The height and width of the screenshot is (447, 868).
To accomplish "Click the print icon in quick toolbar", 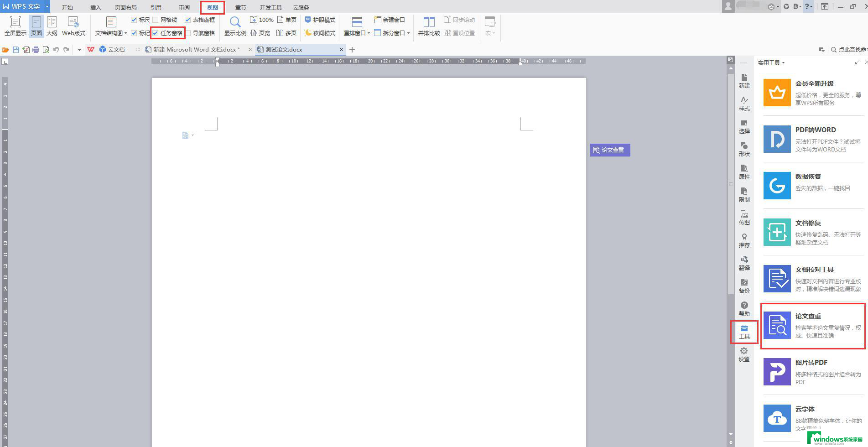I will (x=36, y=50).
